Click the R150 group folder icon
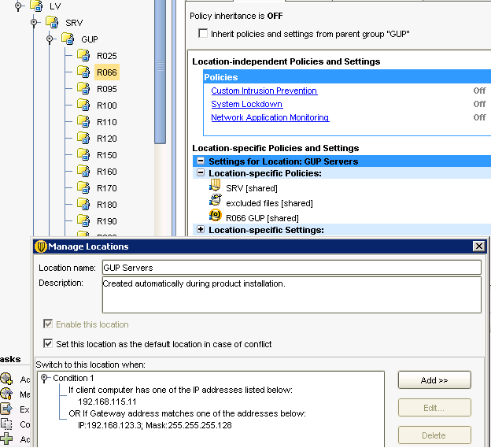The width and height of the screenshot is (491, 448). pos(83,155)
